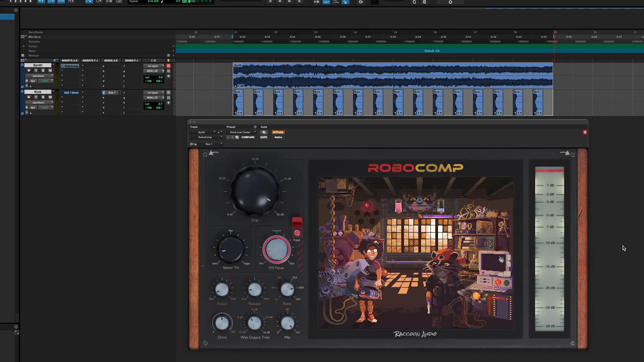Open the Duck Low Center preset dropdown
Image resolution: width=644 pixels, height=362 pixels.
[241, 132]
